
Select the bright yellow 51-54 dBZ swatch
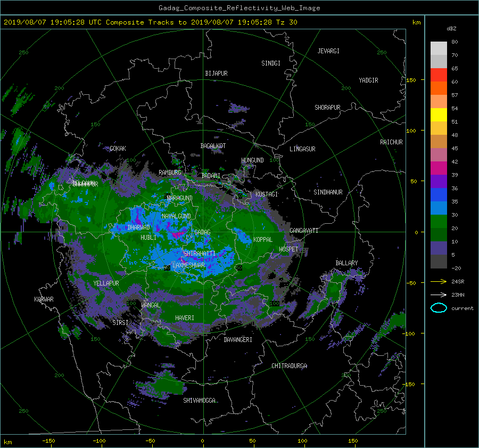439,115
